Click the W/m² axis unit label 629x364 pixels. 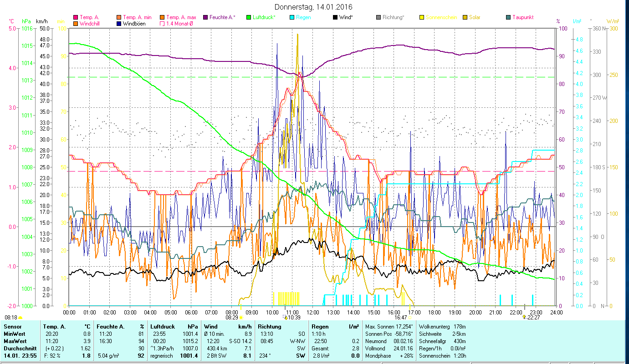coord(612,21)
